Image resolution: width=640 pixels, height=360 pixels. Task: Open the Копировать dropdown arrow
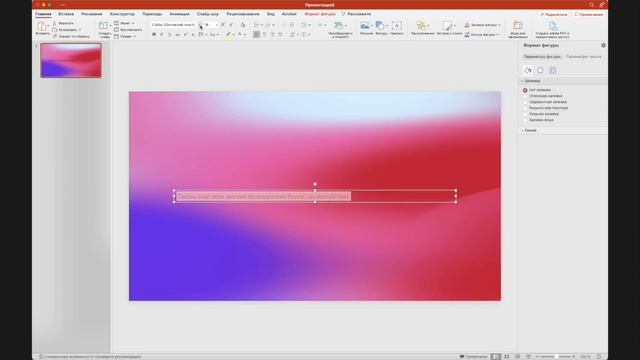[x=80, y=30]
